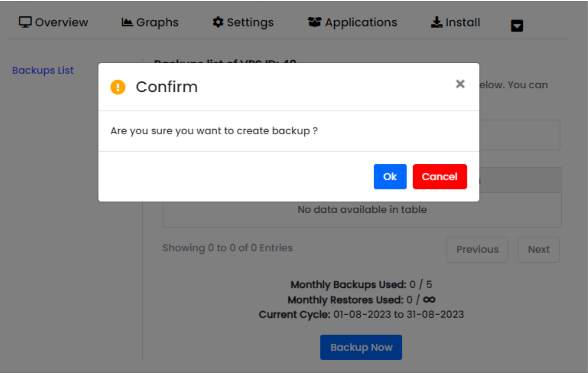Open the Backups List sidebar link

[x=43, y=70]
